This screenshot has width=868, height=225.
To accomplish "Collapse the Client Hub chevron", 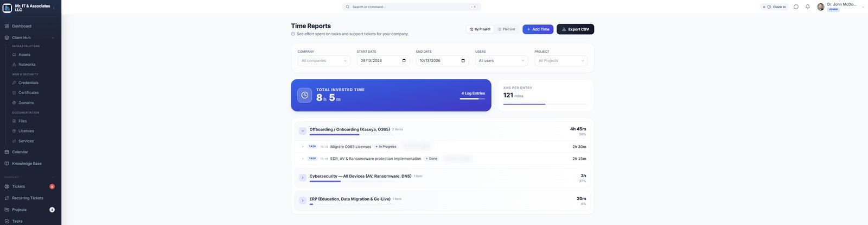I will [53, 38].
